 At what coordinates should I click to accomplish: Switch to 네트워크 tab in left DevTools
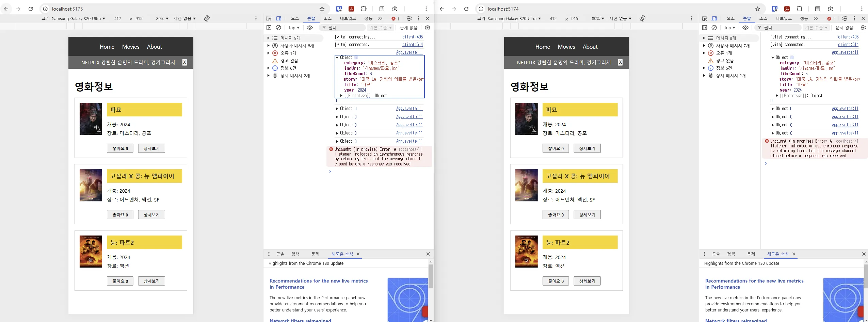[348, 18]
